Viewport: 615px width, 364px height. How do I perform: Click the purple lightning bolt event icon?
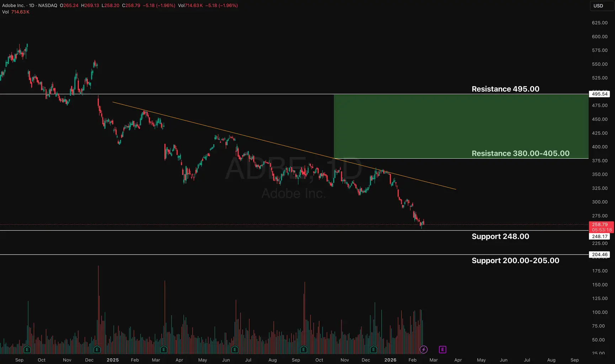click(x=423, y=349)
